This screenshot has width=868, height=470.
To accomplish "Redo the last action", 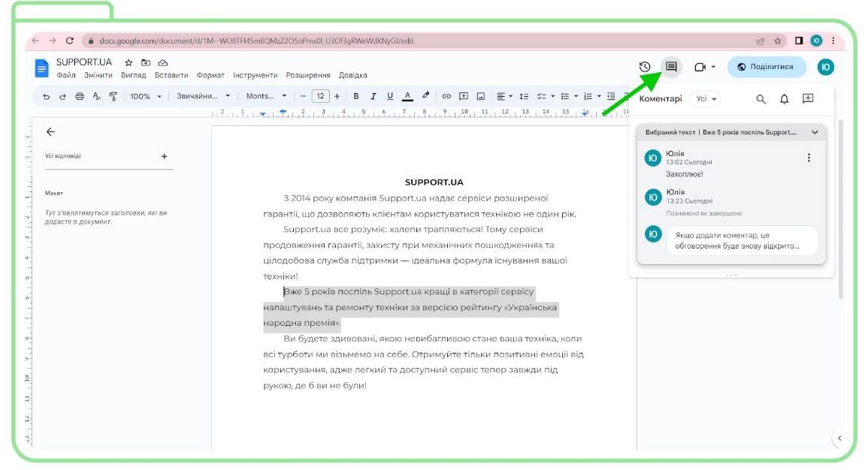I will pos(62,96).
